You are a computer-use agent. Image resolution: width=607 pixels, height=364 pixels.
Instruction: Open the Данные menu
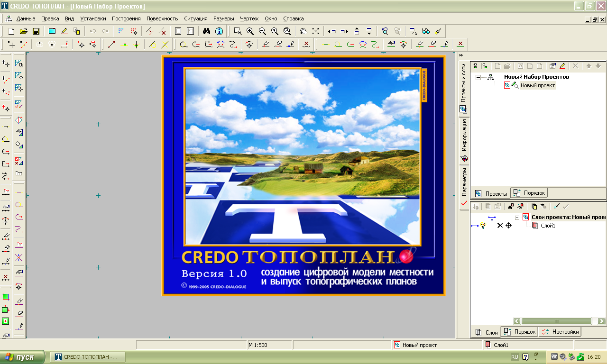click(26, 18)
